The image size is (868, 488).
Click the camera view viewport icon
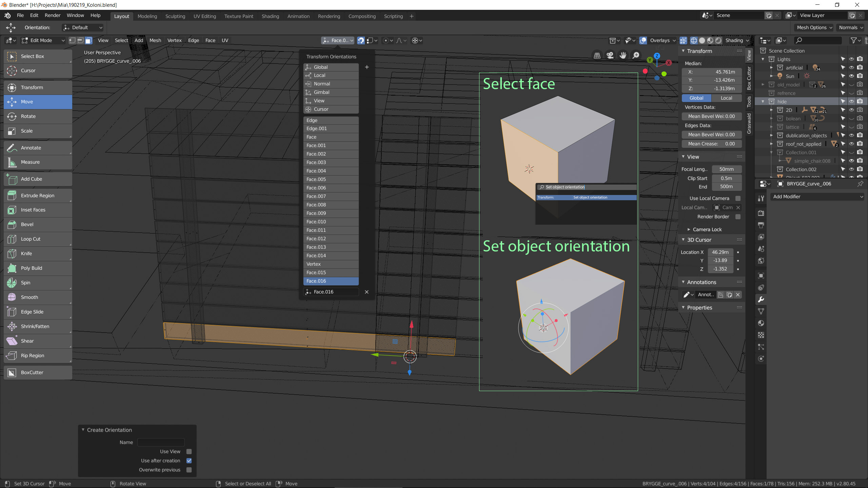[x=610, y=55]
